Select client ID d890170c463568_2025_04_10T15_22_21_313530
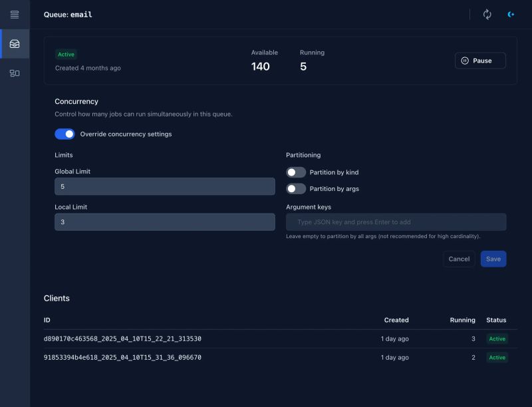This screenshot has width=532, height=407. pos(122,339)
